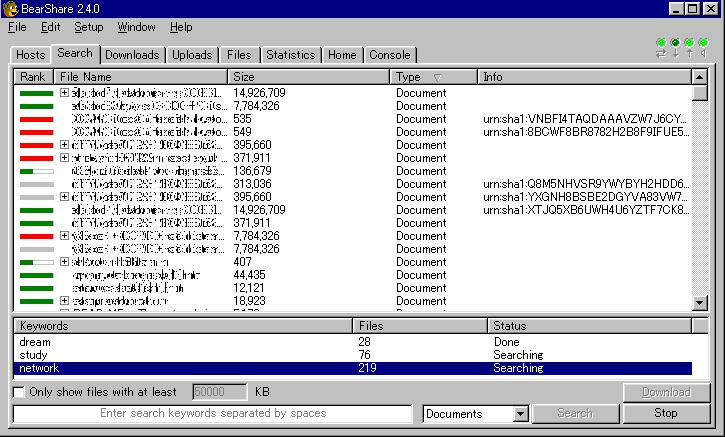Open the Files tab

[x=239, y=55]
